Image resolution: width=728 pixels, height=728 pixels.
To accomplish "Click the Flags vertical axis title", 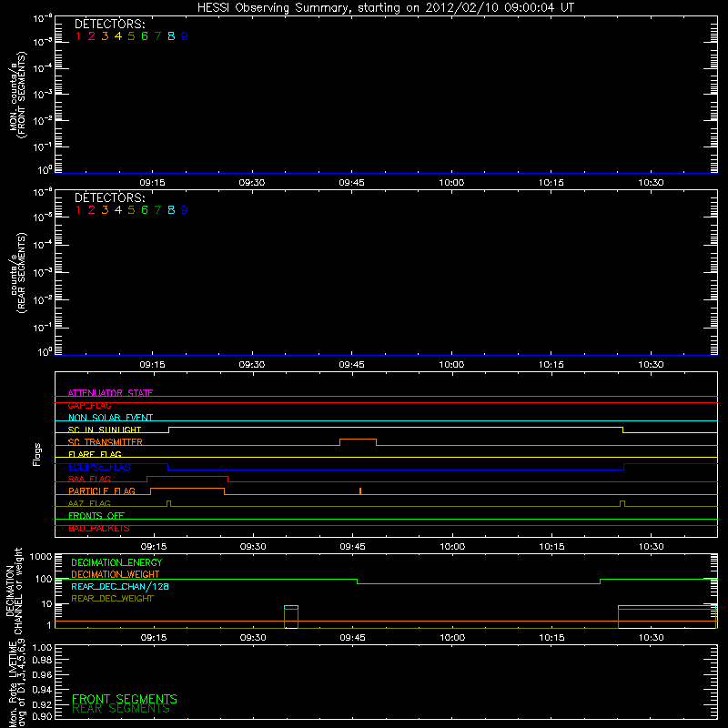I will pyautogui.click(x=37, y=454).
